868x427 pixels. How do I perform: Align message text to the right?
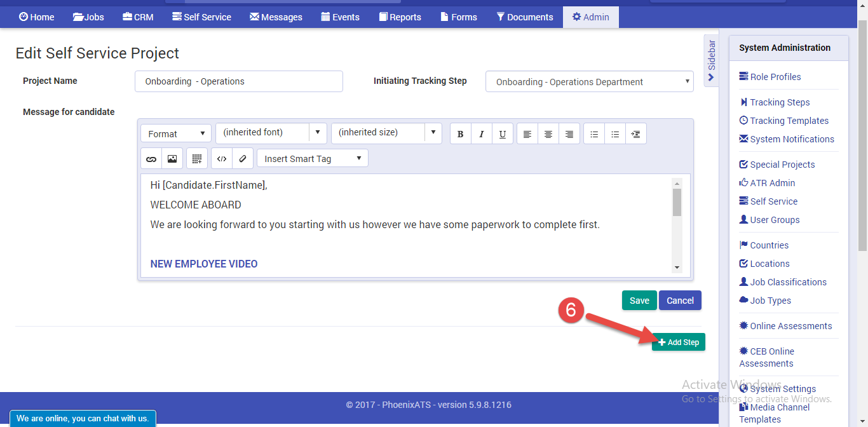pyautogui.click(x=569, y=134)
